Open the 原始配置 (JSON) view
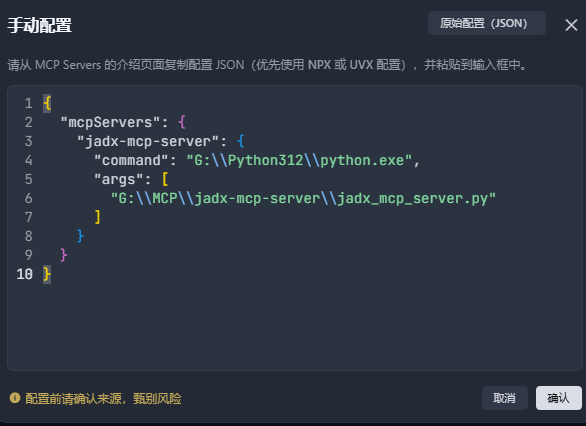 click(487, 23)
